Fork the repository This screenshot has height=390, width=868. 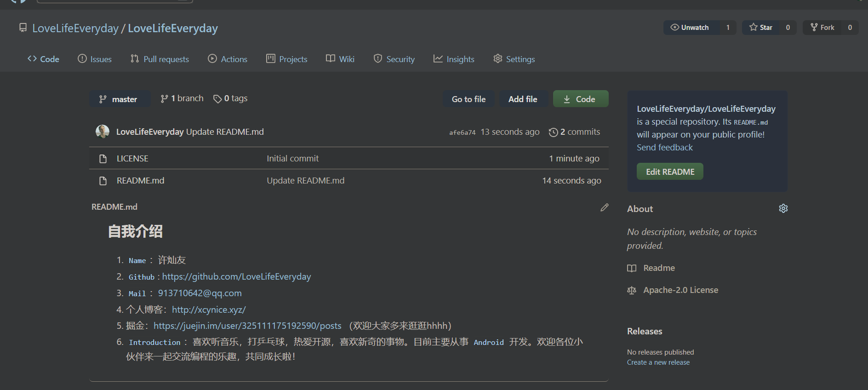(x=822, y=28)
